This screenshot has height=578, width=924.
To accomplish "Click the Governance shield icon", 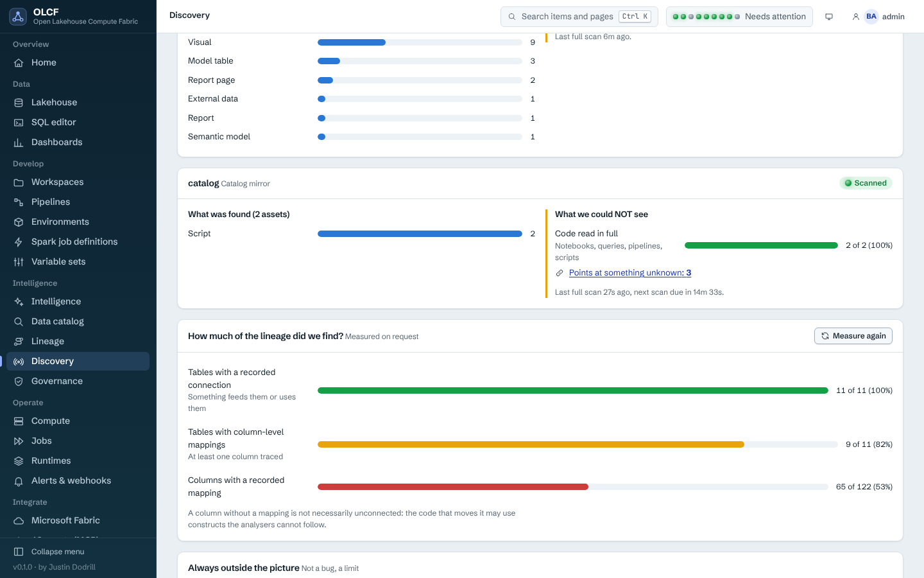I will click(x=19, y=381).
